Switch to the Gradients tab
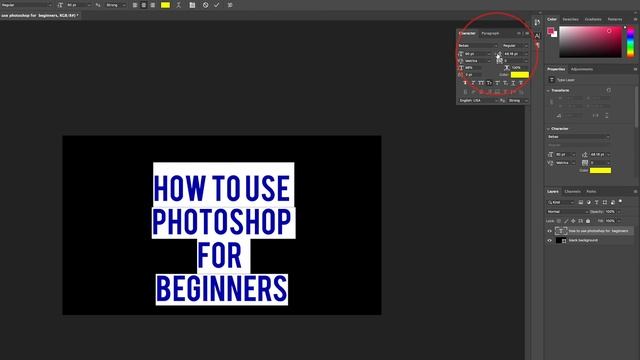This screenshot has height=360, width=640. coord(593,19)
